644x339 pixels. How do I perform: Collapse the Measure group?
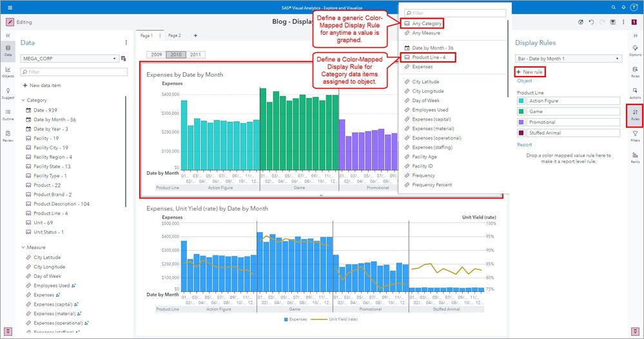(x=23, y=247)
